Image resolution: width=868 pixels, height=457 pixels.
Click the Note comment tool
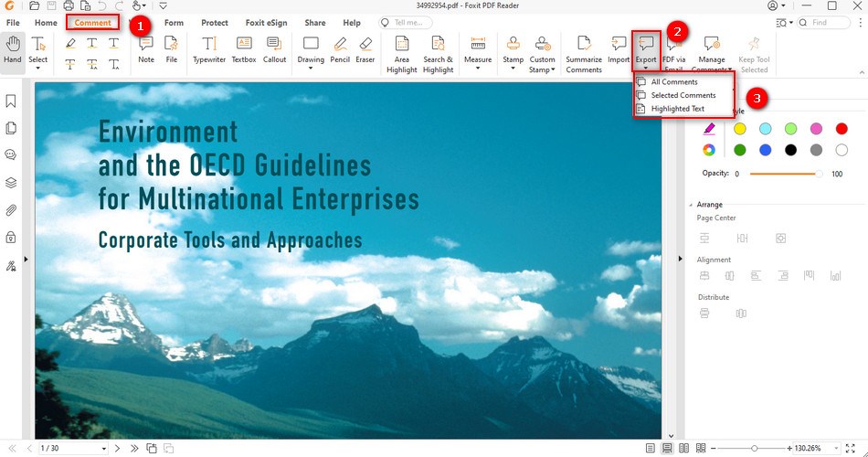(x=145, y=51)
